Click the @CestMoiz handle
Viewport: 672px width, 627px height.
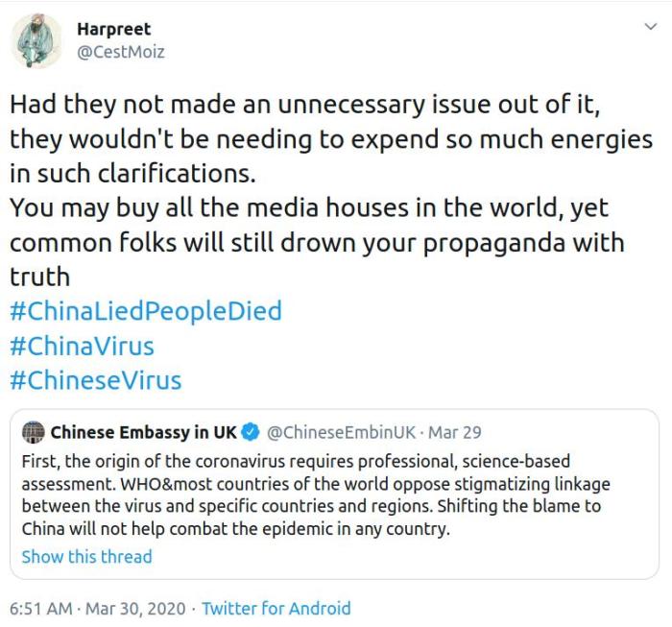tap(120, 52)
